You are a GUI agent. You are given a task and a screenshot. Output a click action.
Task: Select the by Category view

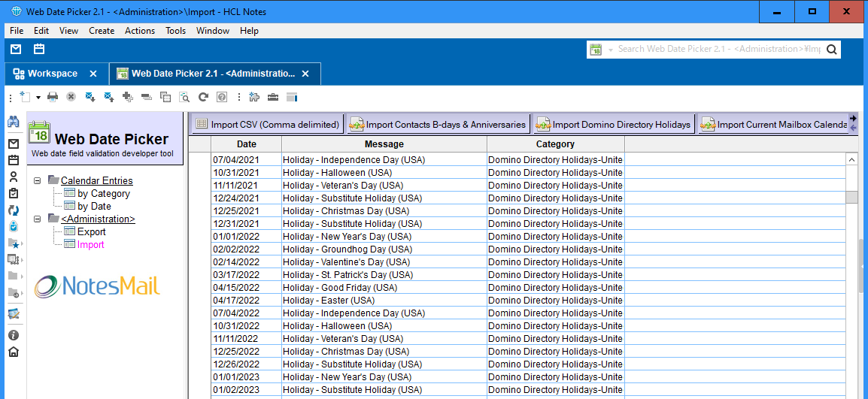pyautogui.click(x=103, y=193)
